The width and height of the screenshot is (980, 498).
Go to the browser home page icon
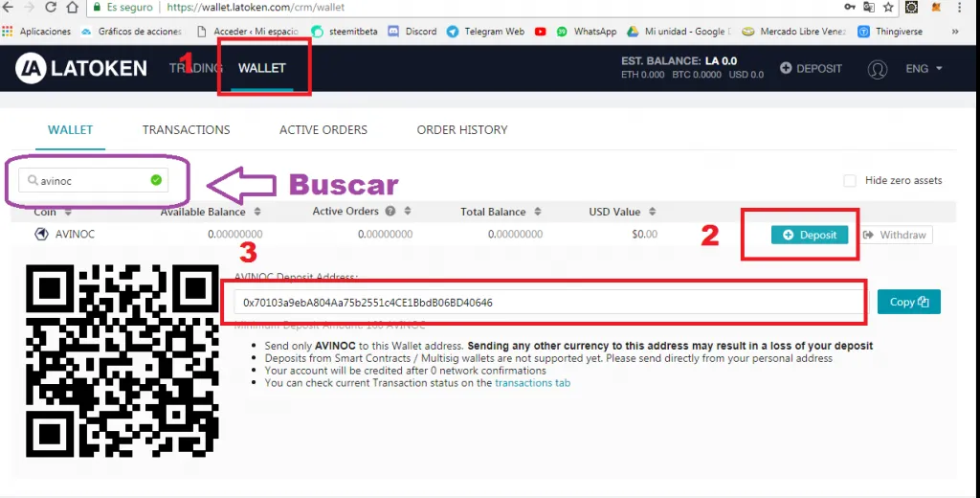[x=73, y=8]
